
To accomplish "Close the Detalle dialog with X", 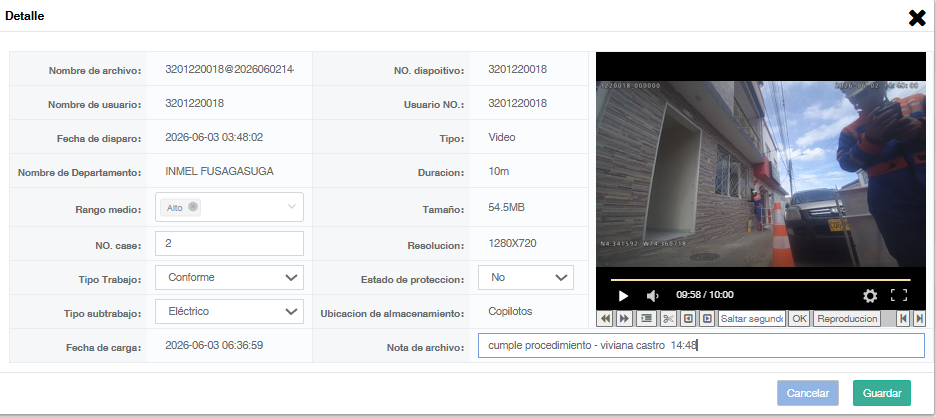I will 917,18.
